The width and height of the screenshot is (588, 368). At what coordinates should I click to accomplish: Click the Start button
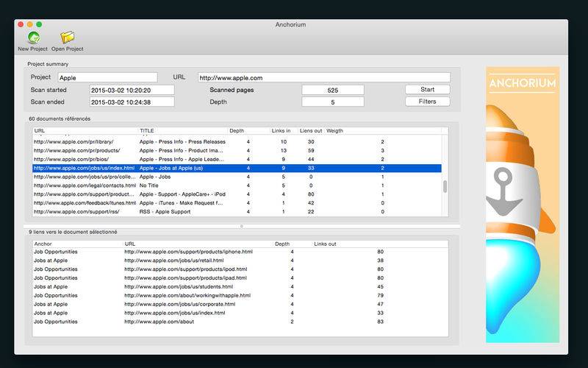[428, 90]
